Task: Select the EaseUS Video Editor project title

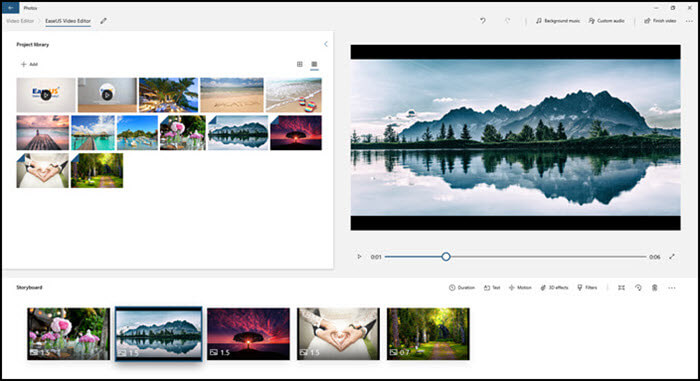Action: [68, 21]
